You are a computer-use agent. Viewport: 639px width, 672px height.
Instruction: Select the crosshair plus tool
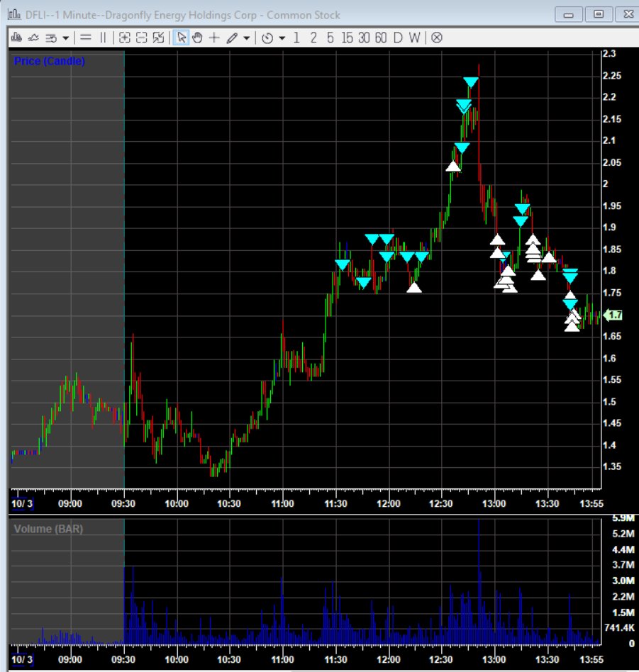pyautogui.click(x=214, y=38)
